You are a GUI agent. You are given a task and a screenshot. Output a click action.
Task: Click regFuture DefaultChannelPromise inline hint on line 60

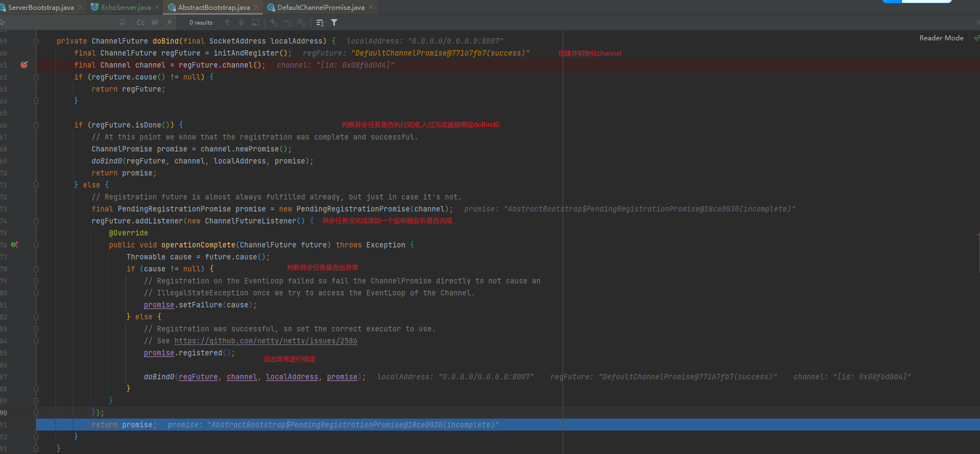click(416, 53)
